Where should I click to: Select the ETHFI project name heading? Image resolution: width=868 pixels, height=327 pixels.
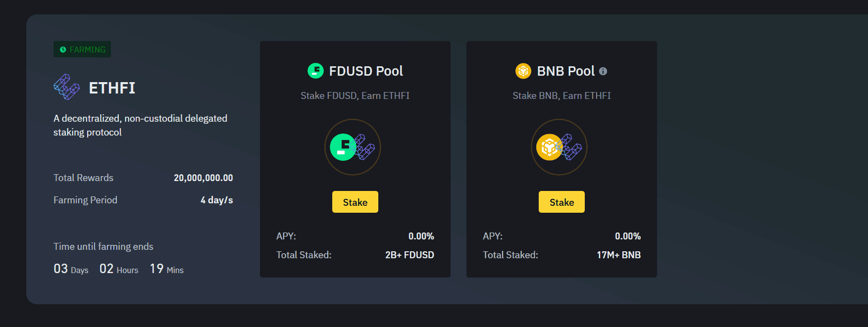[x=112, y=88]
